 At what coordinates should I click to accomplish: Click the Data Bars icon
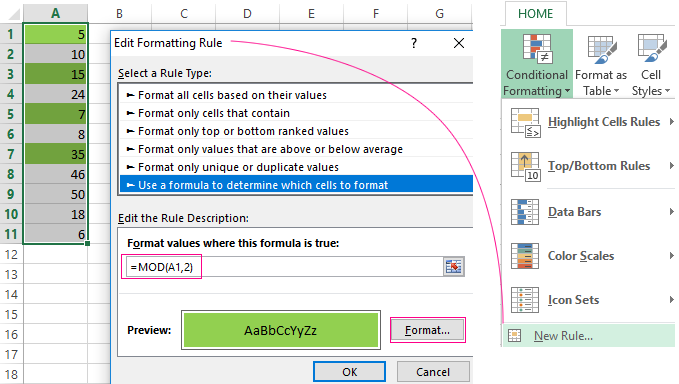pyautogui.click(x=525, y=212)
